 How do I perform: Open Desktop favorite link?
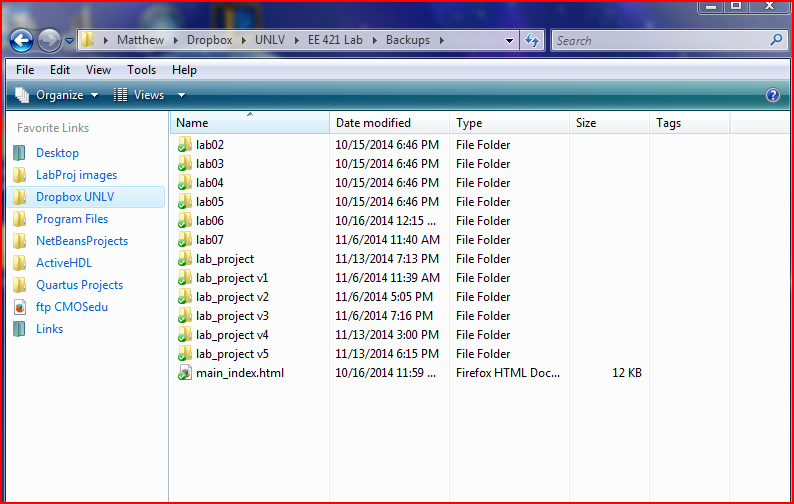[x=57, y=153]
